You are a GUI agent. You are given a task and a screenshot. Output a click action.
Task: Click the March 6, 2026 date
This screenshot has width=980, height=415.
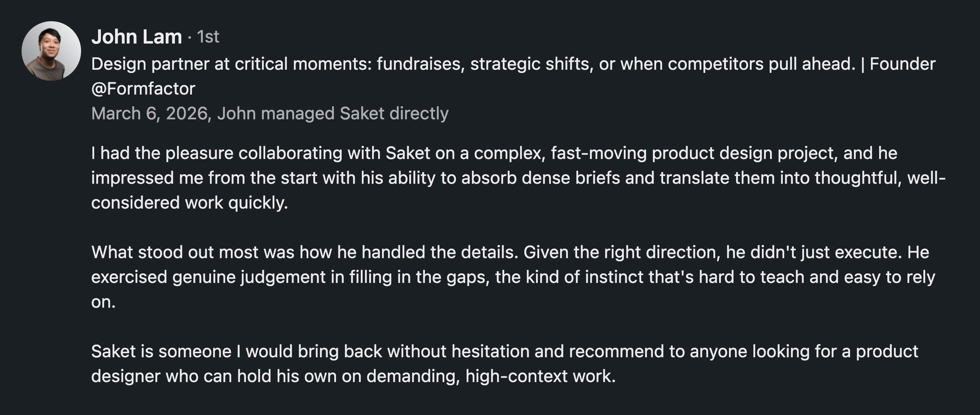149,113
